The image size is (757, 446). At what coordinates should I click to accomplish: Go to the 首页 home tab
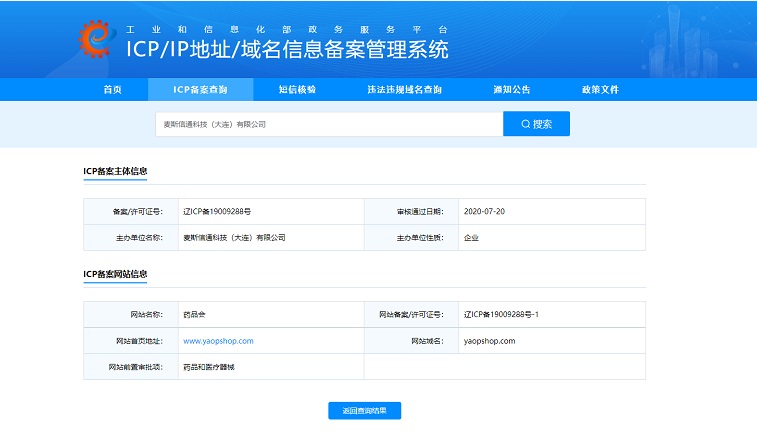pos(112,90)
